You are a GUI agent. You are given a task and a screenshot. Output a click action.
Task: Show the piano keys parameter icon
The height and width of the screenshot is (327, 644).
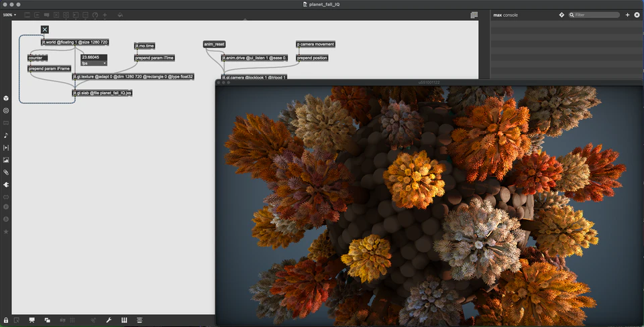pos(124,320)
